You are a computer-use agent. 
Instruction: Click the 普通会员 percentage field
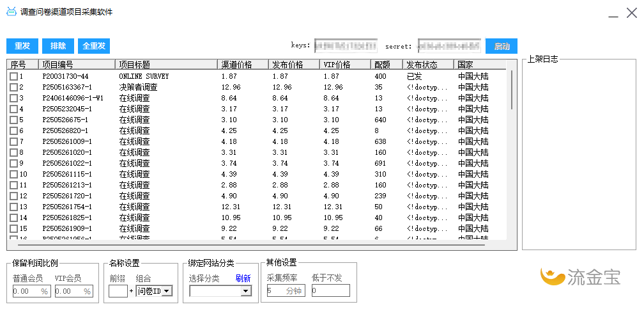(x=31, y=291)
